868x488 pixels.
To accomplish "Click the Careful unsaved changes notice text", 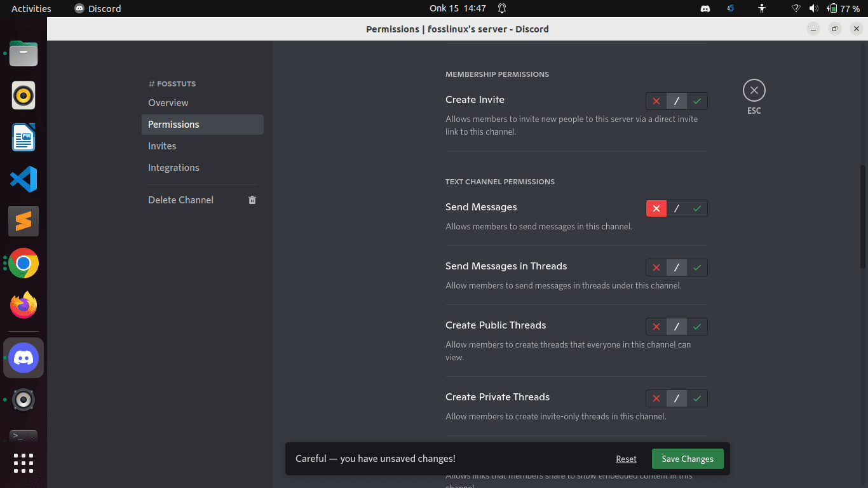I will [x=376, y=459].
